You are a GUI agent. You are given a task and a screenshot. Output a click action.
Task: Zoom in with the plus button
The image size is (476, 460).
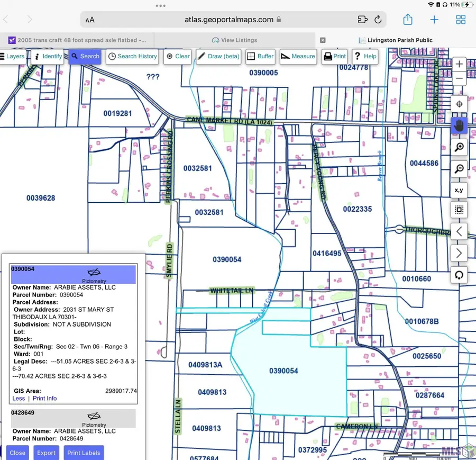[x=459, y=64]
